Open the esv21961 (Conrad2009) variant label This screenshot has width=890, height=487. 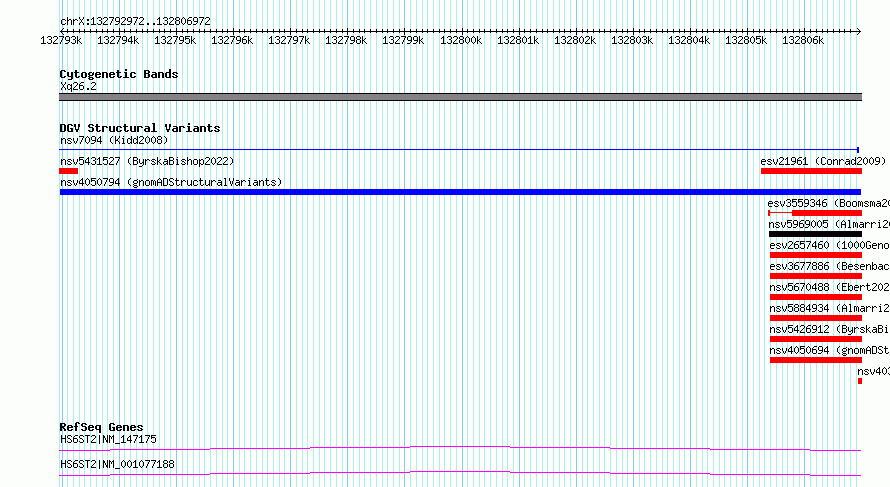coord(823,161)
